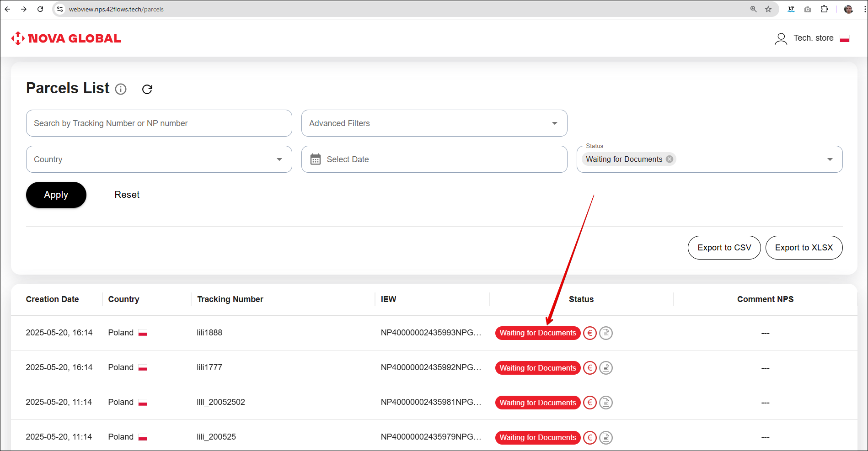Focus the Tracking Number search field
The height and width of the screenshot is (451, 868).
[x=159, y=123]
